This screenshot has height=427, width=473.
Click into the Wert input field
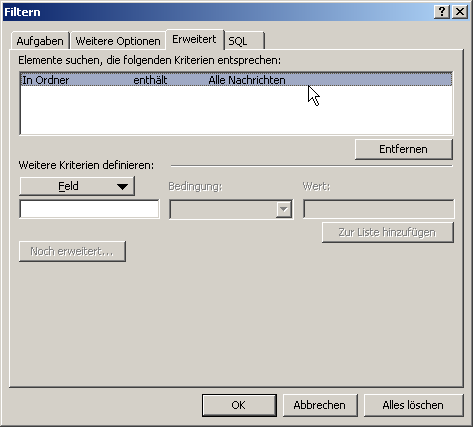(x=379, y=209)
